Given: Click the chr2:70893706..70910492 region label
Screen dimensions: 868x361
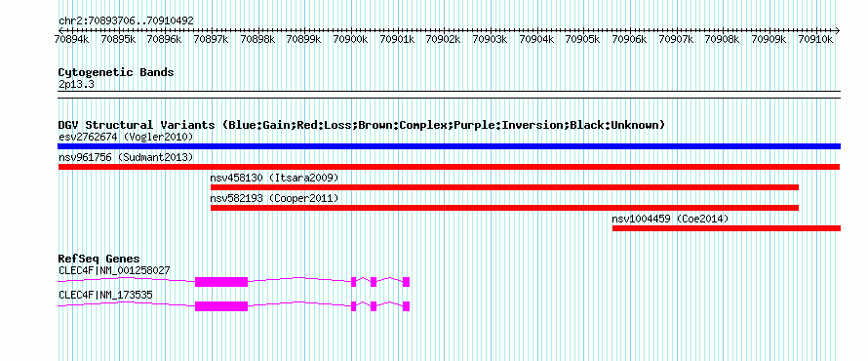Looking at the screenshot, I should point(126,21).
